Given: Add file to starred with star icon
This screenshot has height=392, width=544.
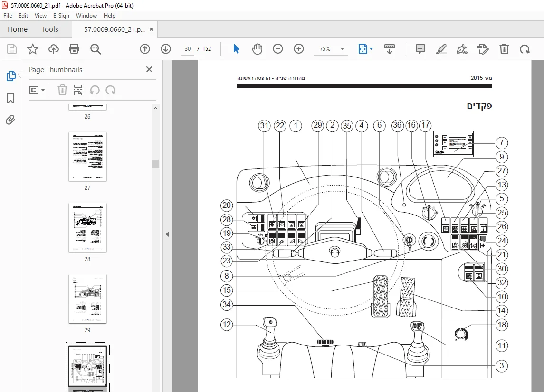Looking at the screenshot, I should pyautogui.click(x=33, y=49).
